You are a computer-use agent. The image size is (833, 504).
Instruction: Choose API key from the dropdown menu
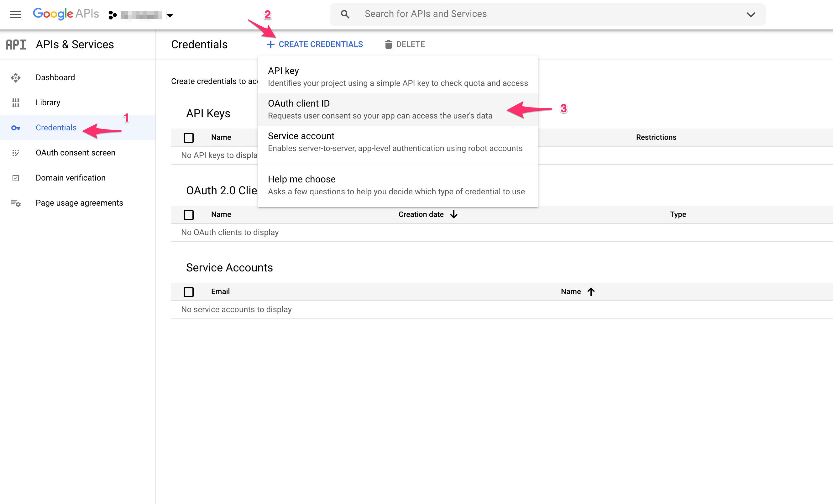point(398,76)
